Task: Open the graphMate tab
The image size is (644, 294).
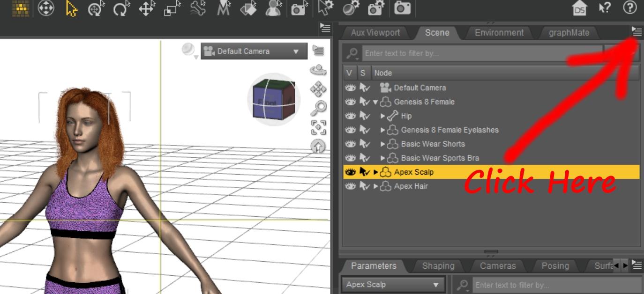Action: tap(569, 32)
